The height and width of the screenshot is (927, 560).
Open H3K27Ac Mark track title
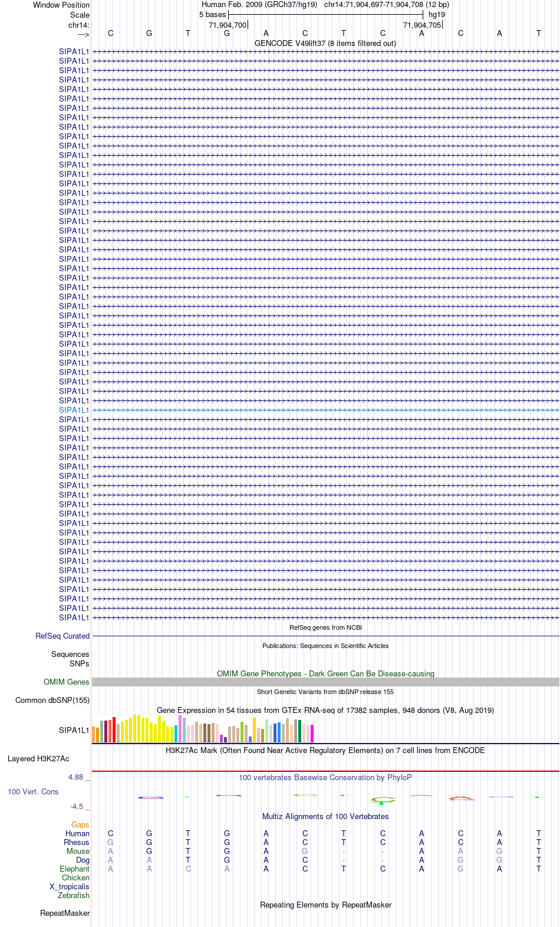click(325, 750)
